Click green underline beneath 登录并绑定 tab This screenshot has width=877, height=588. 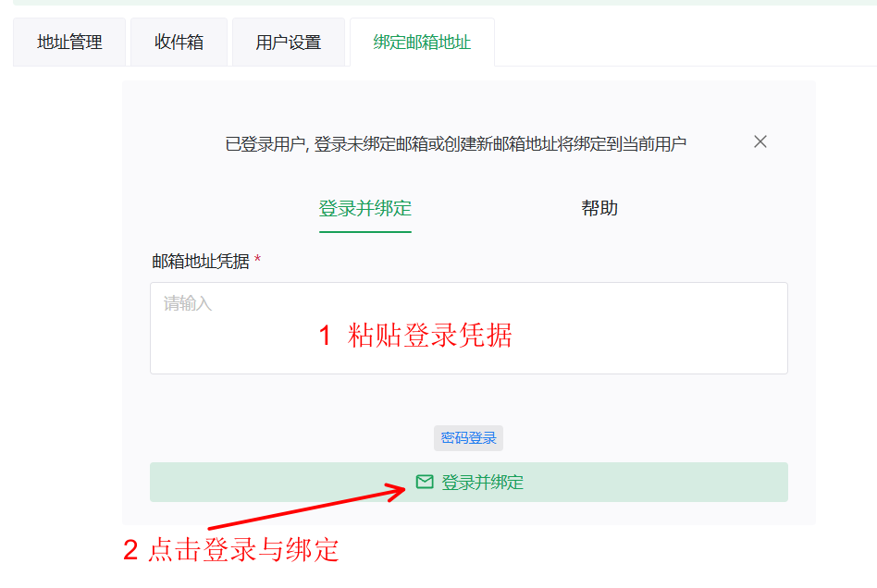coord(364,231)
